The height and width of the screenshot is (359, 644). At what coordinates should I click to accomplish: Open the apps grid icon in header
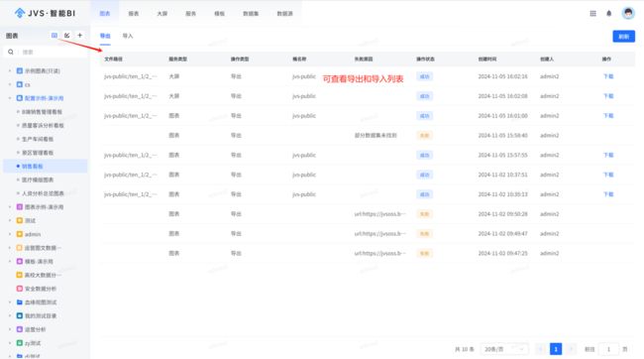tap(592, 14)
